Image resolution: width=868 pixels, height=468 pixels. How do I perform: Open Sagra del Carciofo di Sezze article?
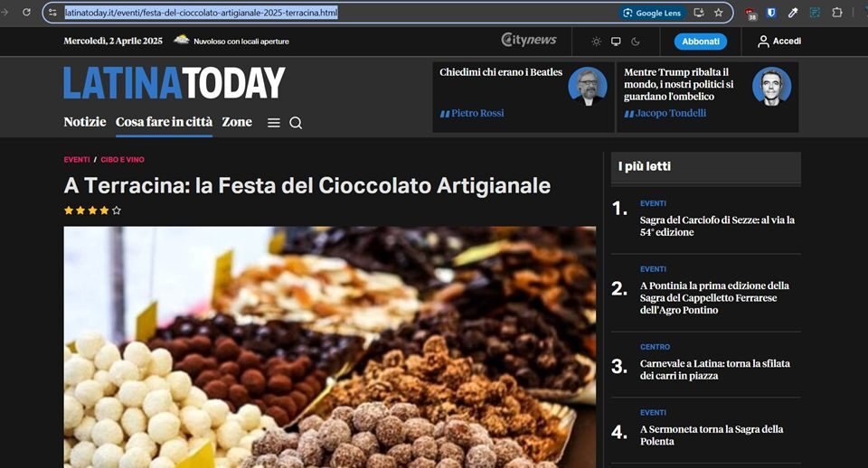(717, 226)
